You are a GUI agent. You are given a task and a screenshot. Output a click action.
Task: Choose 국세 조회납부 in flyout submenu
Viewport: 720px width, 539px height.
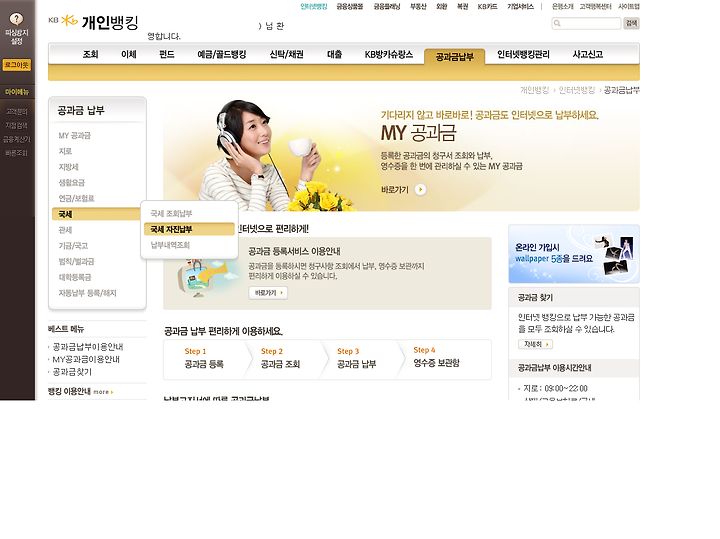[x=171, y=213]
